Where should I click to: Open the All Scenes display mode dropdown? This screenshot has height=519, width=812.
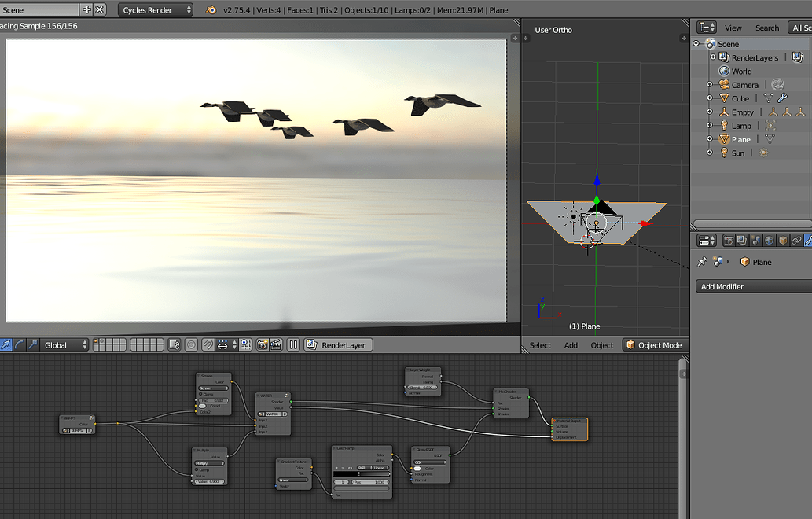[800, 28]
